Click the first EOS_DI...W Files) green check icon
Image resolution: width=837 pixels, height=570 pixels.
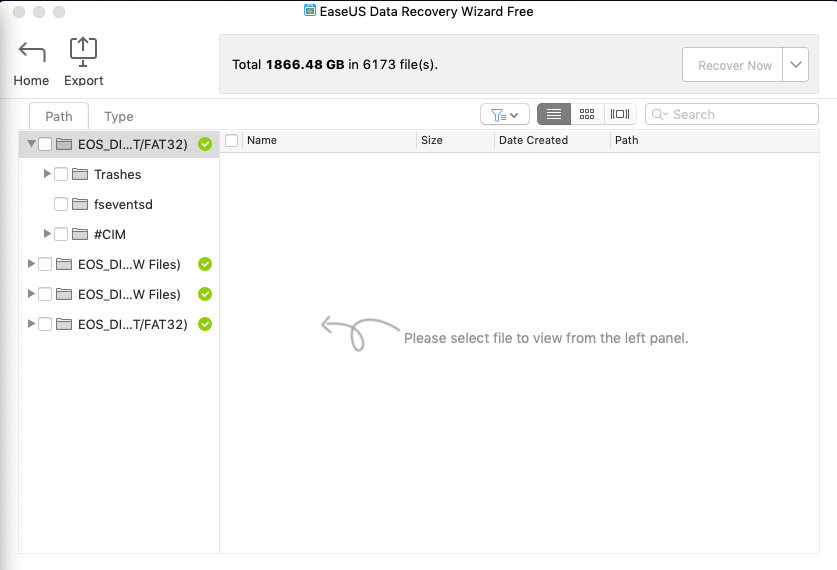point(205,264)
